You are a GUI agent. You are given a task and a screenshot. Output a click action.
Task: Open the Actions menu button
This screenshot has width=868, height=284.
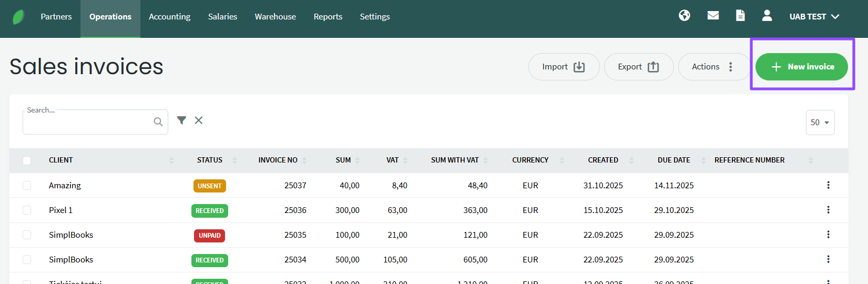tap(713, 67)
